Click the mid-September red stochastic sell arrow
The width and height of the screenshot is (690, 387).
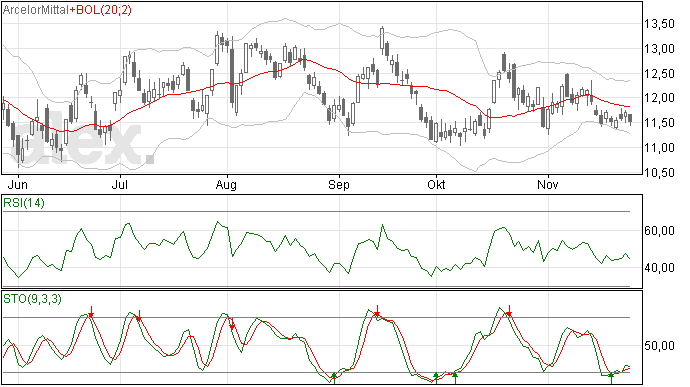tap(378, 311)
